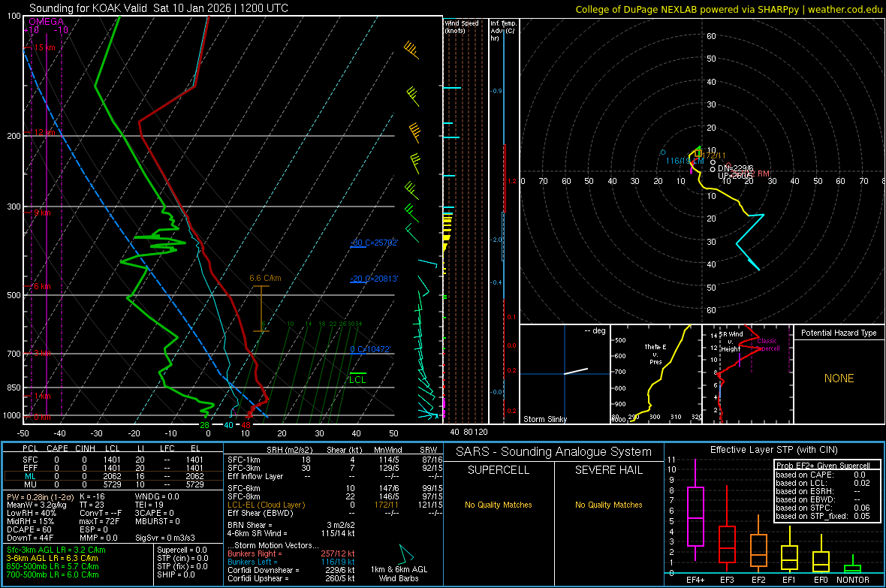Select the highlighted ML parcel row
The width and height of the screenshot is (886, 588).
[x=113, y=476]
